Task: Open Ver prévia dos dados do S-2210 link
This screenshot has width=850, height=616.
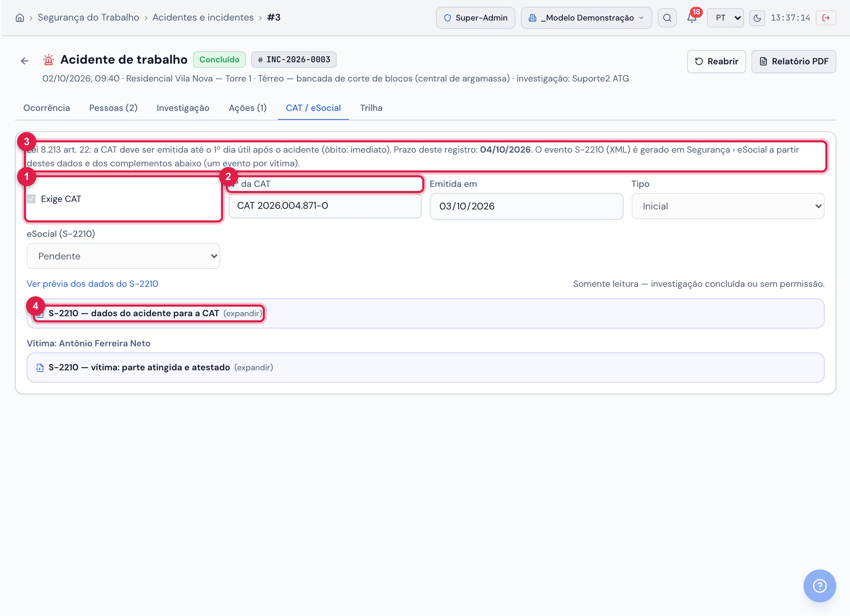Action: coord(93,284)
